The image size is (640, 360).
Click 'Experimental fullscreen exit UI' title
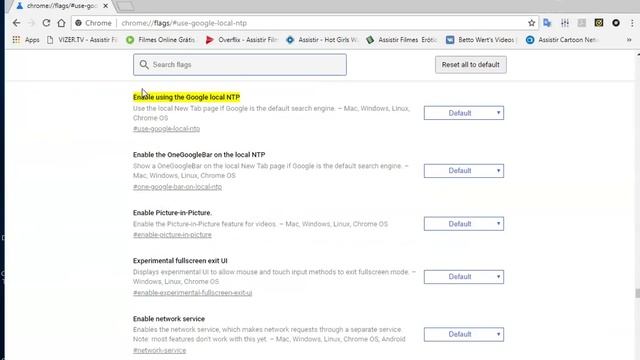pos(180,261)
